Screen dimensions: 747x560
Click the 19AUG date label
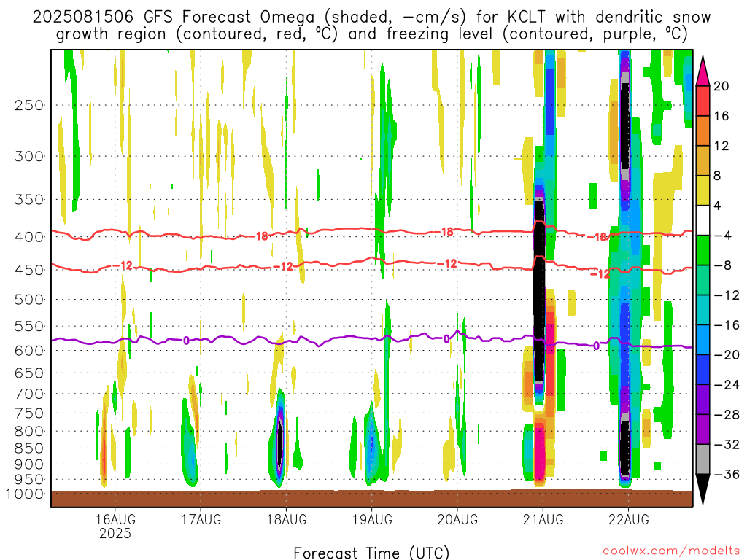click(371, 519)
